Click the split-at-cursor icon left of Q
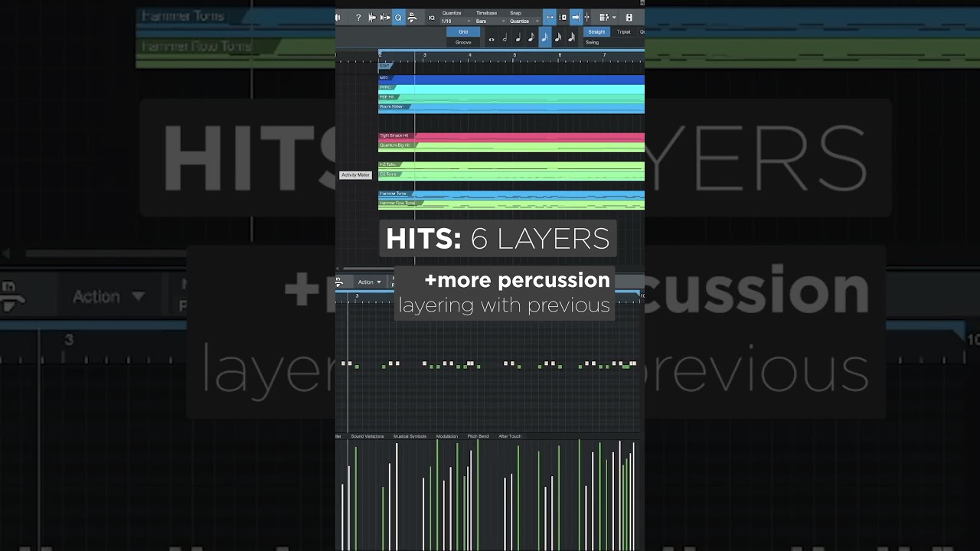Image resolution: width=980 pixels, height=551 pixels. (x=372, y=18)
